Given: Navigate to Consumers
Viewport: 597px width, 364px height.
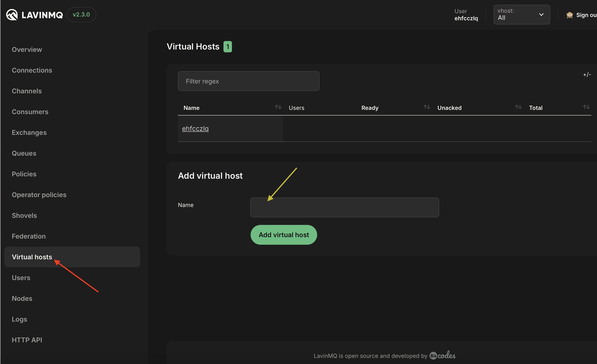Looking at the screenshot, I should tap(30, 112).
